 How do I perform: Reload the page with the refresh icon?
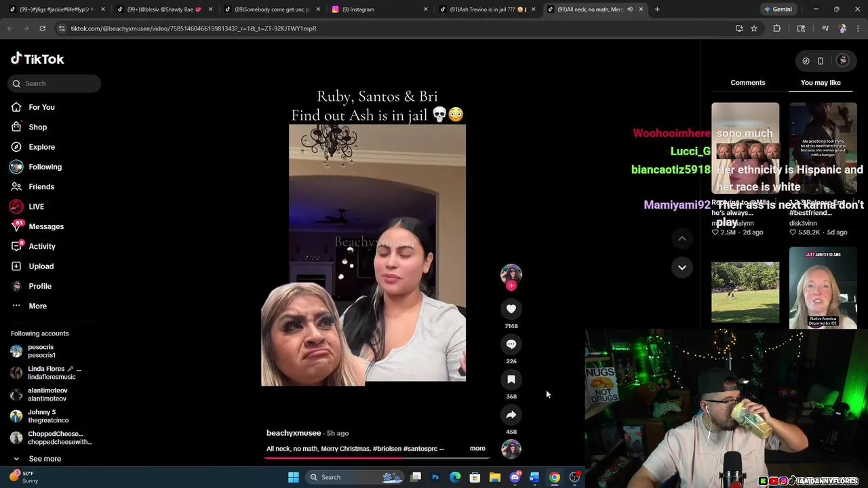(x=42, y=28)
